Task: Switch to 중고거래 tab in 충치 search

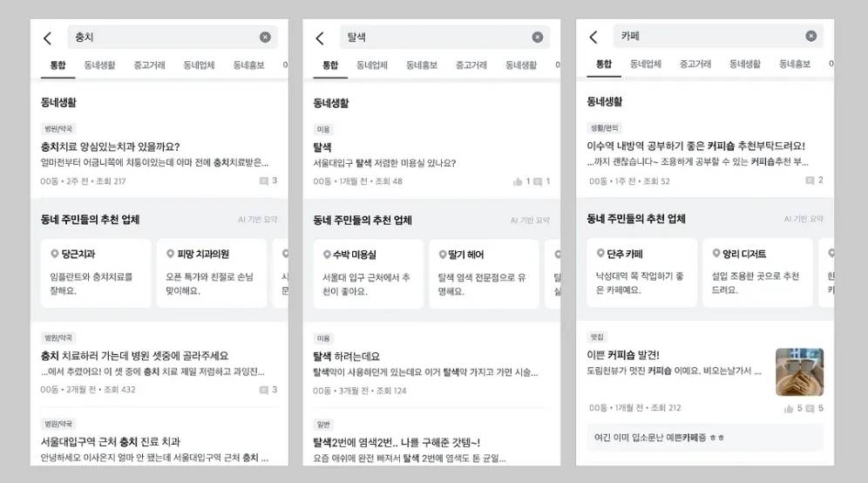Action: pyautogui.click(x=150, y=65)
